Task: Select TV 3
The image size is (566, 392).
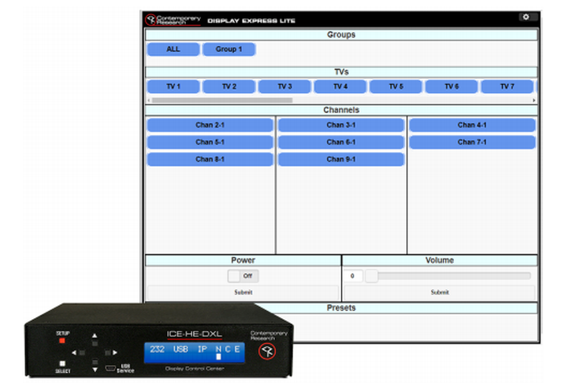Action: pyautogui.click(x=284, y=86)
